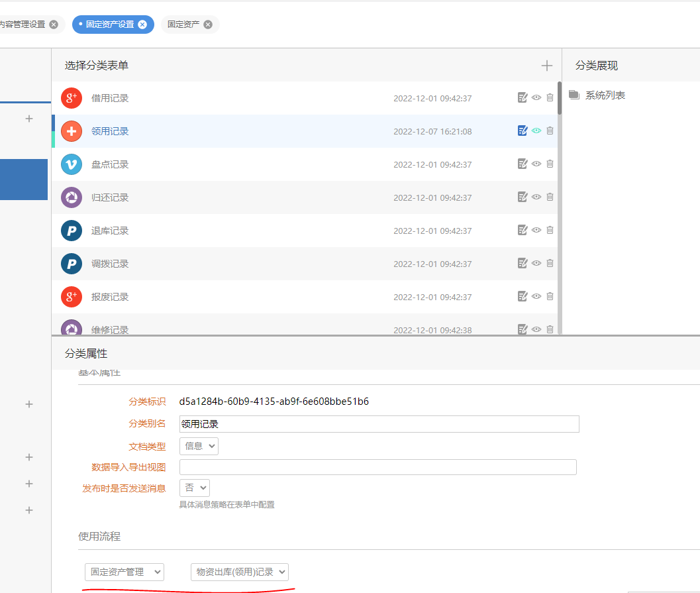Click the orange plus icon beside 领用记录
This screenshot has height=593, width=700.
click(71, 131)
